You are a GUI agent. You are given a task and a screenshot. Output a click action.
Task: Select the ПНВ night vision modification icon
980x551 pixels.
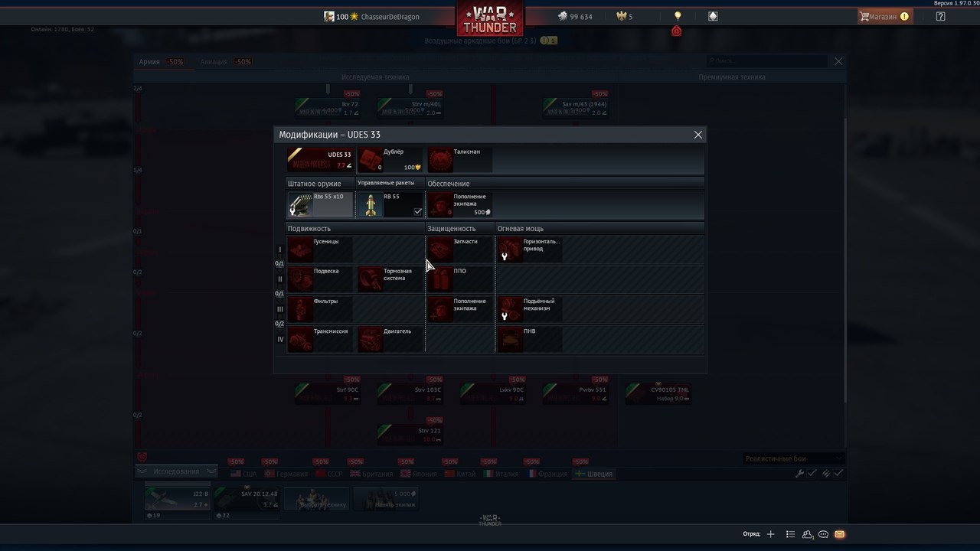tap(511, 339)
